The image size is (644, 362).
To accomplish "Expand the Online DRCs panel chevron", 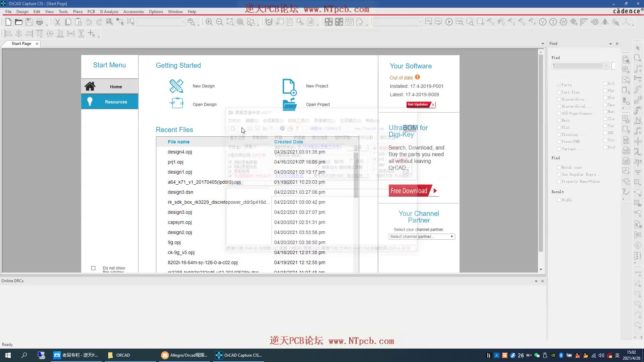I will tap(536, 281).
